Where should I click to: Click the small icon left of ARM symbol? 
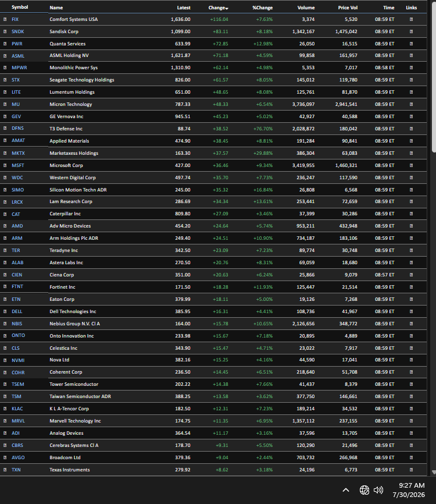tap(5, 238)
